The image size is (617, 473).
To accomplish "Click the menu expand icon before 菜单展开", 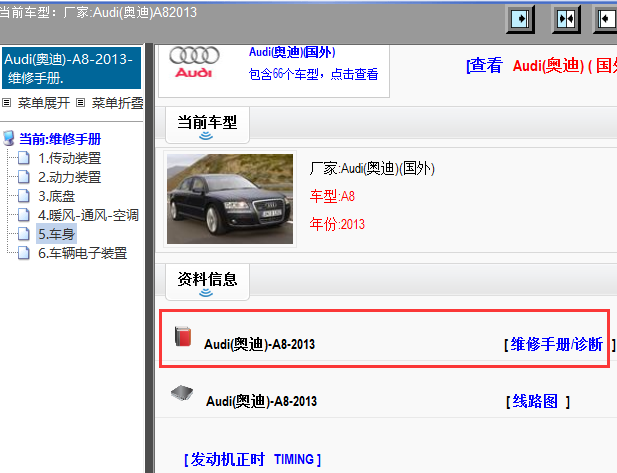I will pyautogui.click(x=6, y=103).
